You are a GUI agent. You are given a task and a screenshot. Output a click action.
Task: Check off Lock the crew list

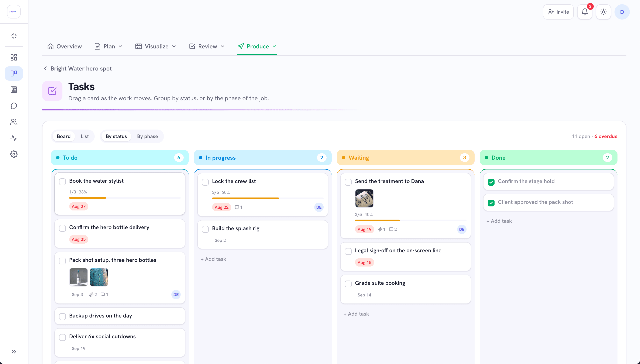click(205, 182)
